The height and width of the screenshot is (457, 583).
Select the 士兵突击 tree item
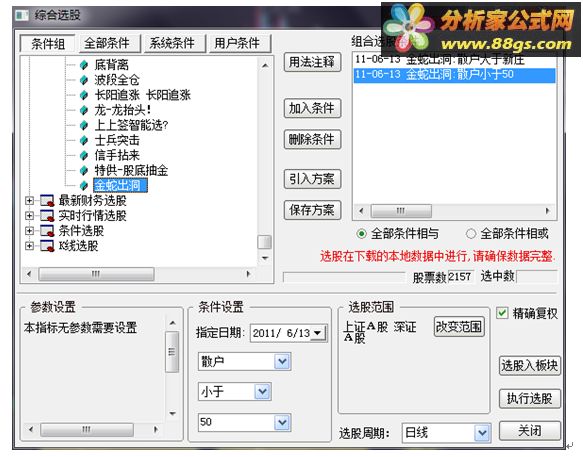[x=117, y=140]
